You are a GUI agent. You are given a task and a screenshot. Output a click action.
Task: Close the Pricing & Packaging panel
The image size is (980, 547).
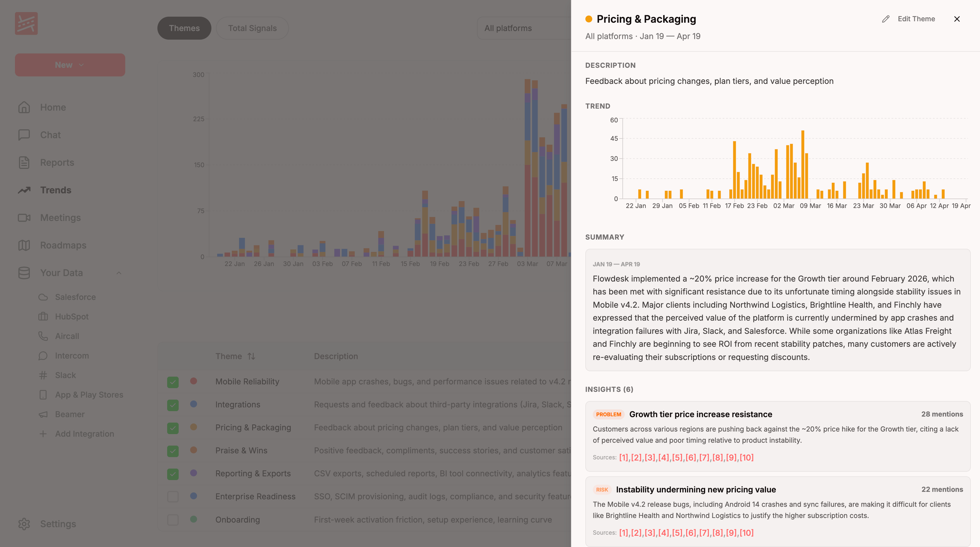[x=957, y=19]
